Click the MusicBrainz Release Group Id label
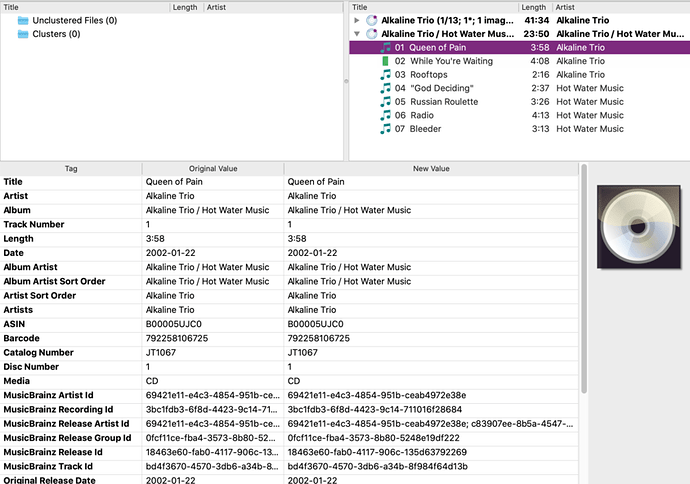Viewport: 690px width, 484px height. click(x=67, y=438)
